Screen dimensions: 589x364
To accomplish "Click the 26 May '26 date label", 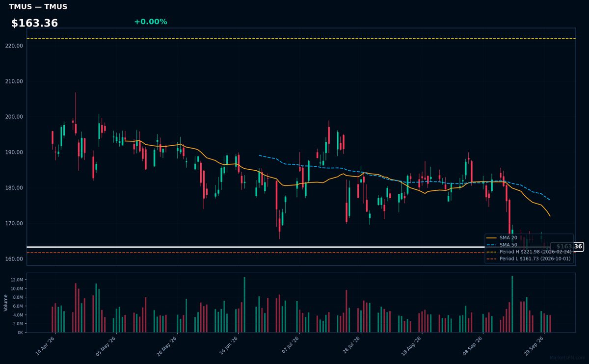I will [167, 345].
